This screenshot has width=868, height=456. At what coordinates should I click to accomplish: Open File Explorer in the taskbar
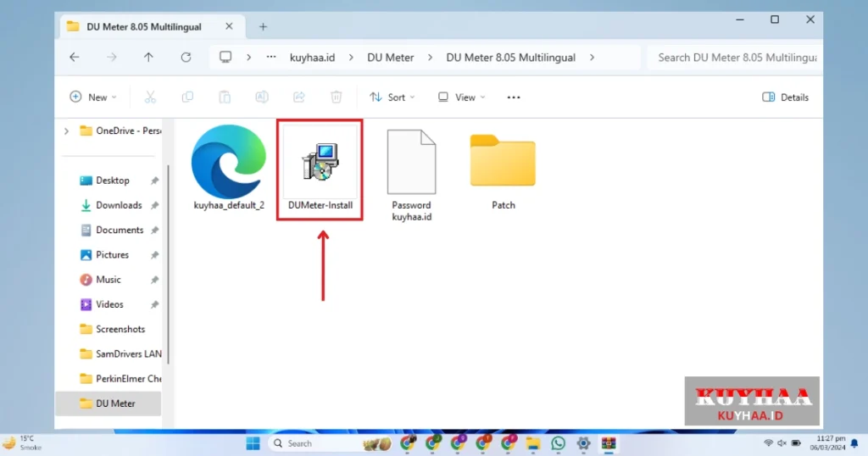(x=533, y=443)
